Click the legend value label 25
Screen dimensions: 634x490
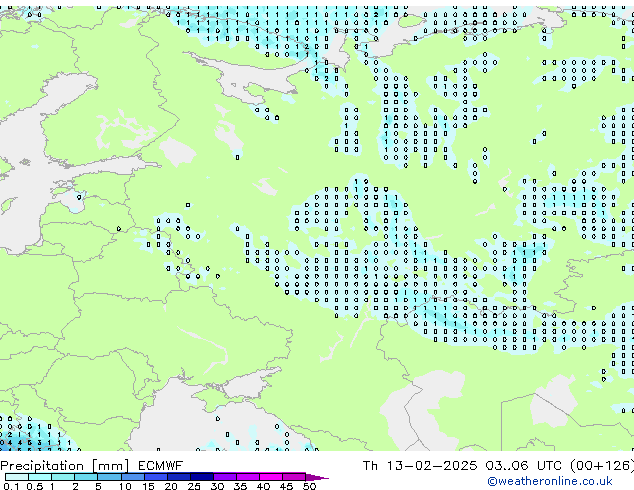pyautogui.click(x=194, y=486)
